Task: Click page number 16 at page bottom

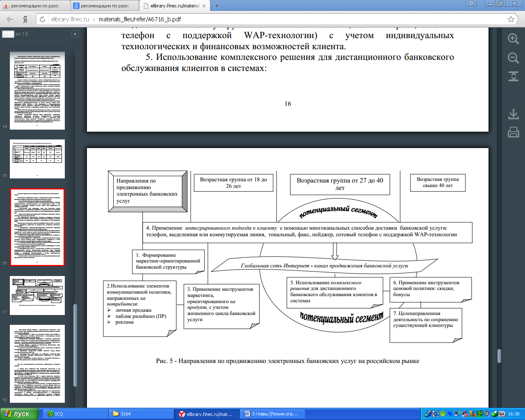Action: 288,104
